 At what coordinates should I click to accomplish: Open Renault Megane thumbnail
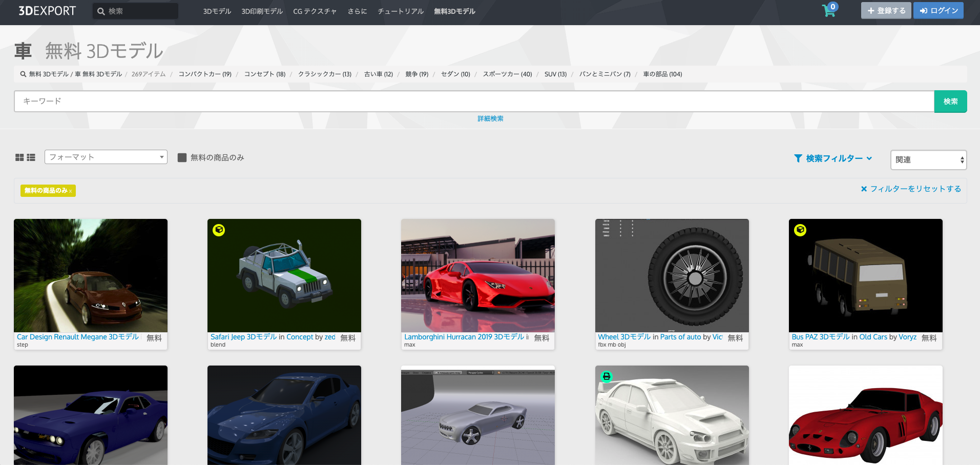pos(91,276)
